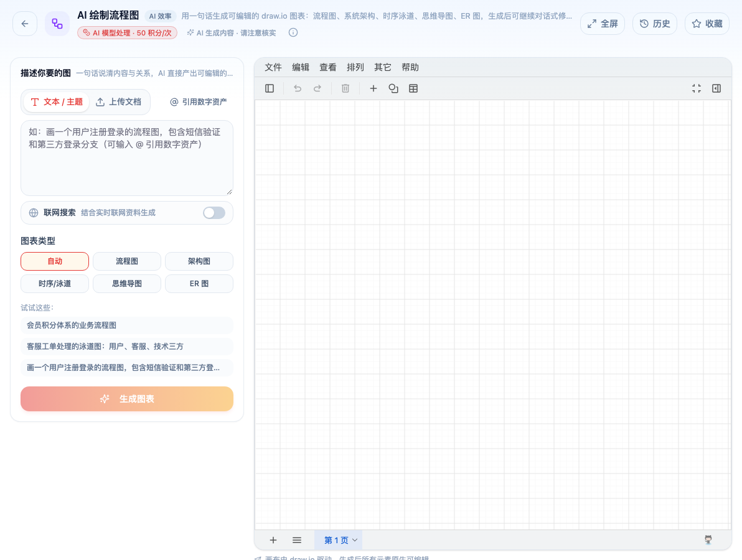742x560 pixels.
Task: Switch to 上传文档 tab
Action: (x=119, y=101)
